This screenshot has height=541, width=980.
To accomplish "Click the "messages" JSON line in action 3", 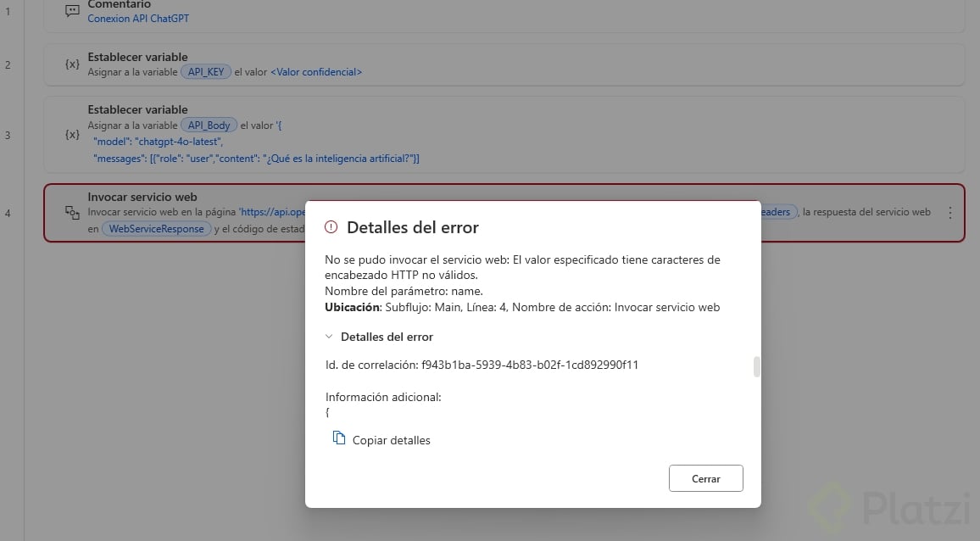I will [256, 159].
